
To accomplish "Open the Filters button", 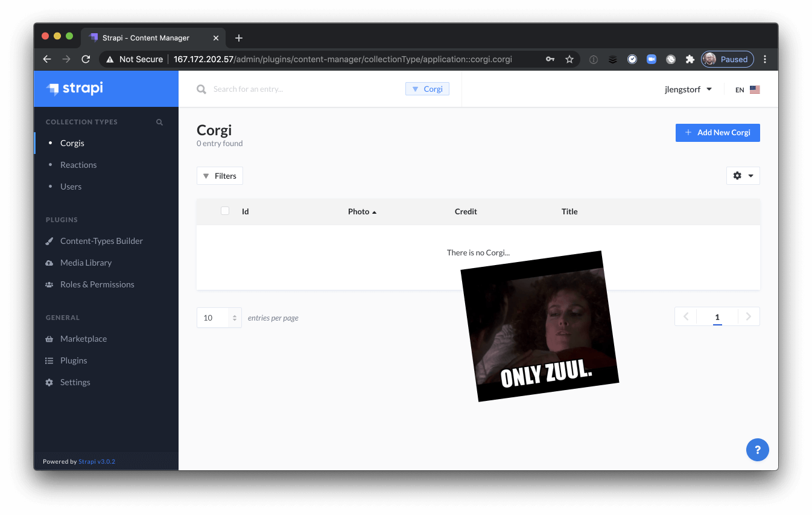I will (x=220, y=176).
